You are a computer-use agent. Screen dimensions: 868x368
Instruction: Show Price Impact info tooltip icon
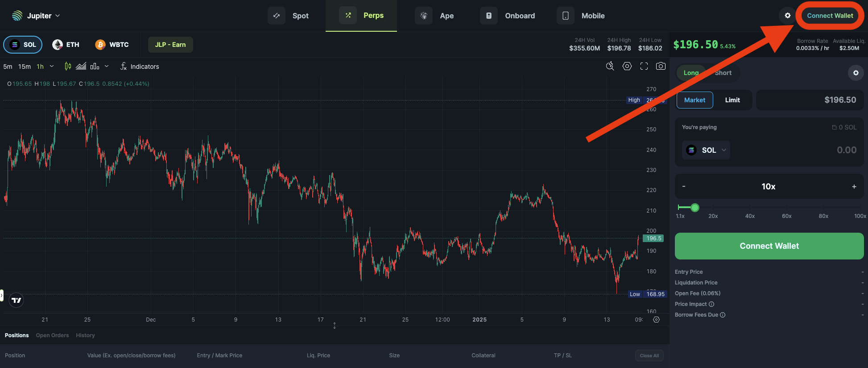pyautogui.click(x=711, y=304)
